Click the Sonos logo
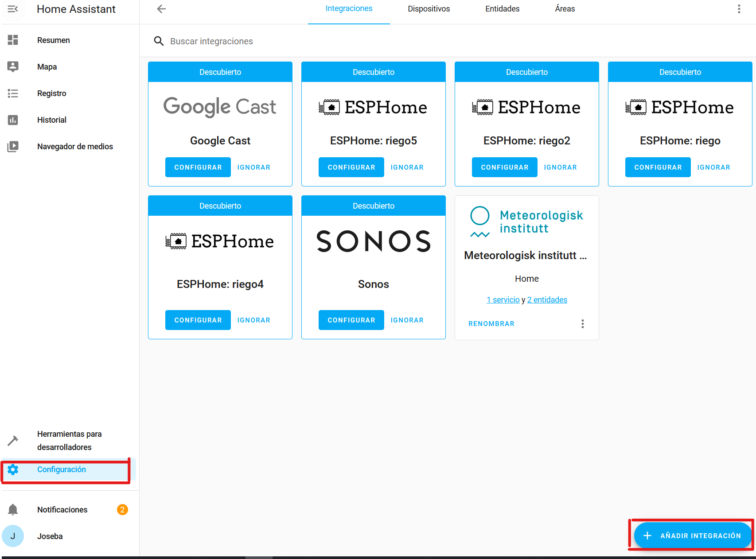The height and width of the screenshot is (559, 756). (373, 241)
